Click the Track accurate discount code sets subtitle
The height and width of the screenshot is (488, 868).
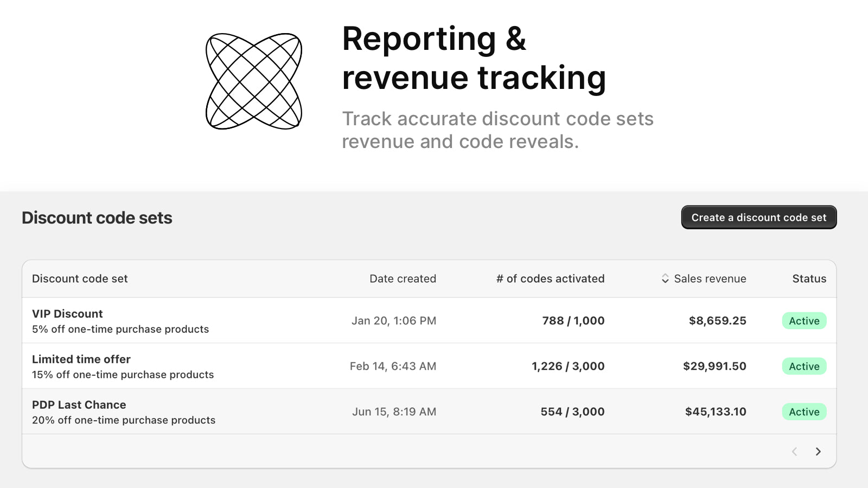pos(497,130)
